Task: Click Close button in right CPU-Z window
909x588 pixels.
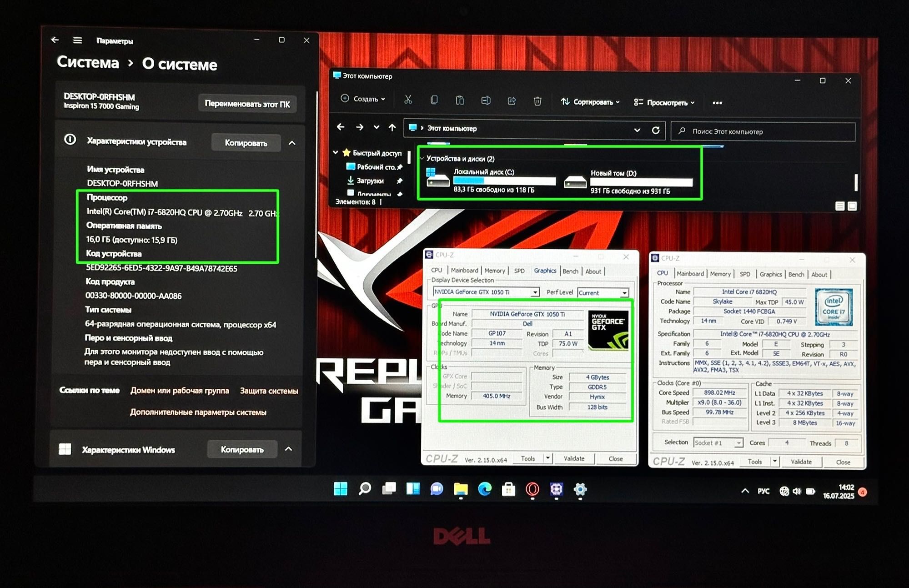Action: 843,462
